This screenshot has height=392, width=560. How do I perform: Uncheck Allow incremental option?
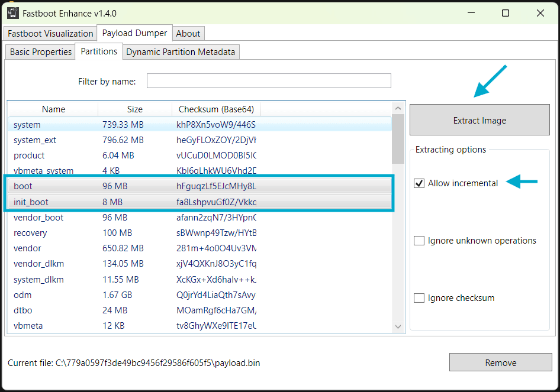[x=419, y=183]
